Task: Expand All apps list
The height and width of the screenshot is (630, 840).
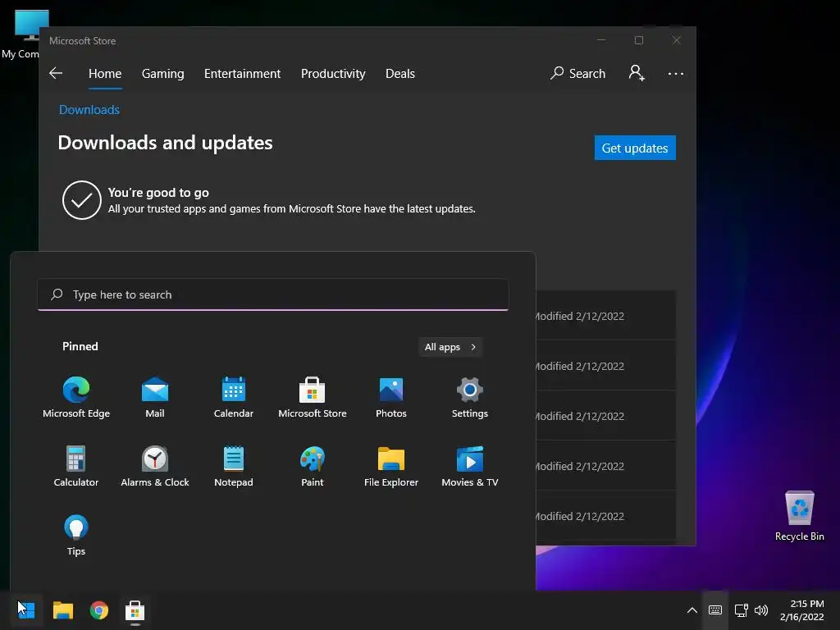Action: pyautogui.click(x=450, y=347)
